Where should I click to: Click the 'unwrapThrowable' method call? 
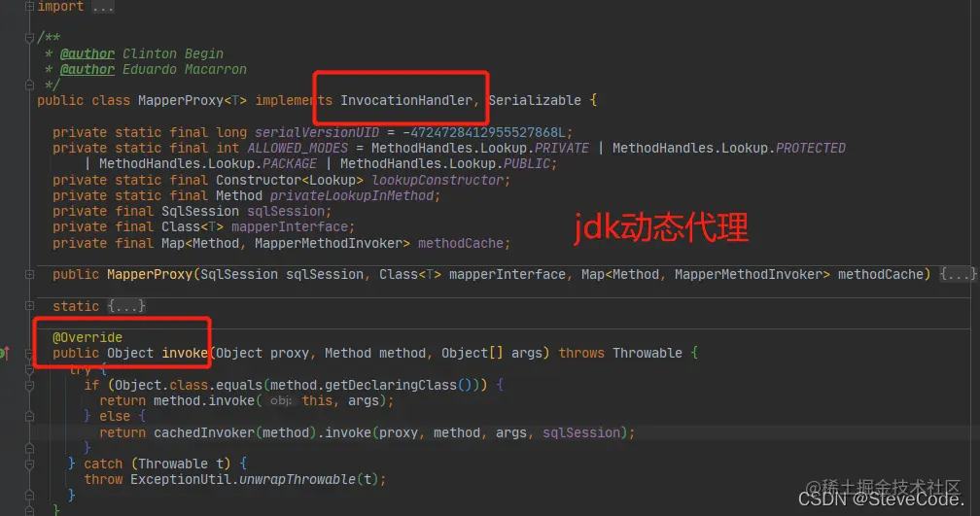[297, 480]
